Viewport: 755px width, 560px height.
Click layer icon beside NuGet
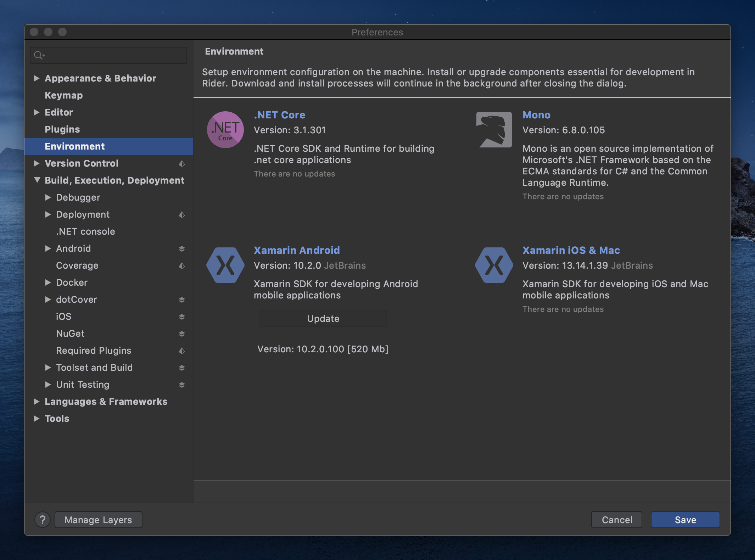(x=182, y=334)
